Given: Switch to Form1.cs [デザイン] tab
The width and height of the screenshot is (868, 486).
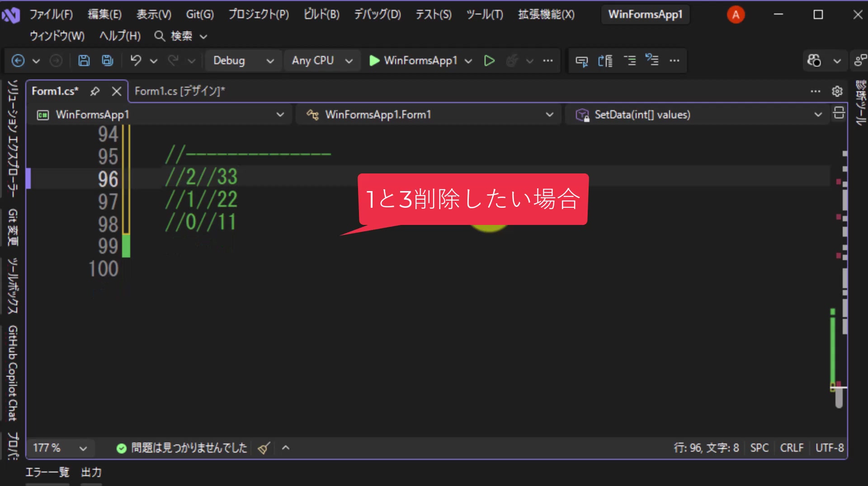Looking at the screenshot, I should tap(180, 91).
